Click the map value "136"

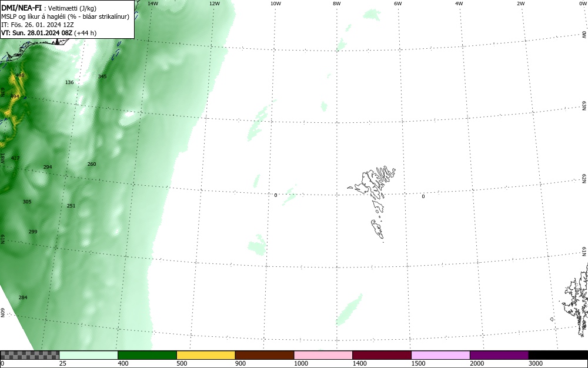coord(69,82)
